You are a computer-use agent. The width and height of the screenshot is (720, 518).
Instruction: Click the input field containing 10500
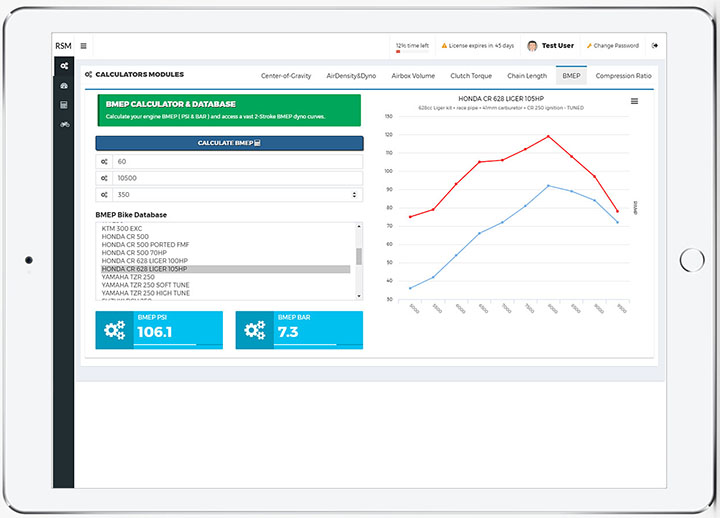tap(237, 178)
